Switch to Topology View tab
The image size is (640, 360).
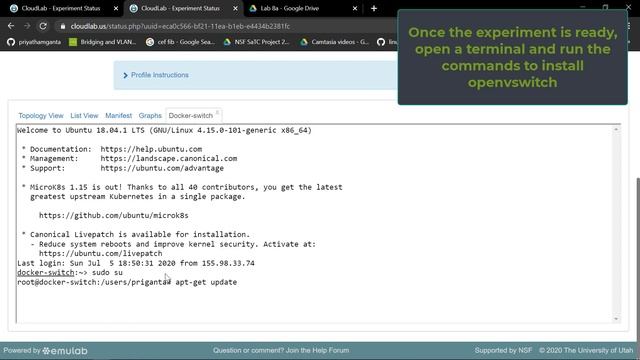tap(41, 116)
